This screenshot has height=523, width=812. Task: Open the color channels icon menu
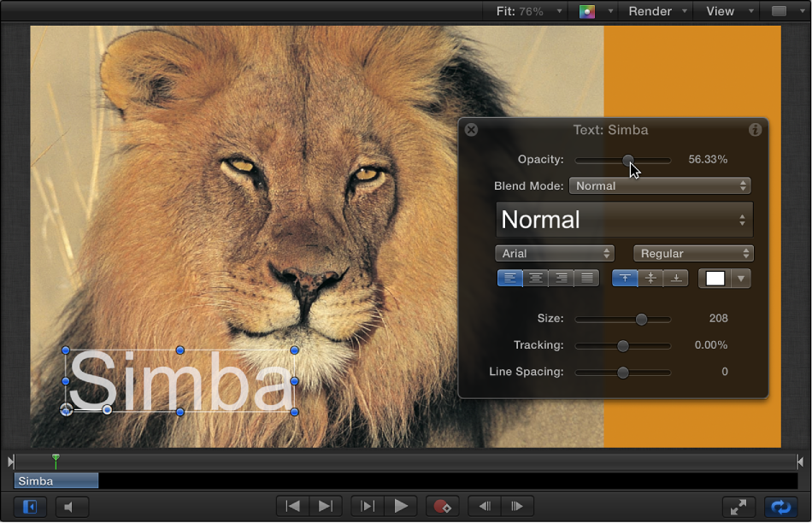pyautogui.click(x=587, y=11)
